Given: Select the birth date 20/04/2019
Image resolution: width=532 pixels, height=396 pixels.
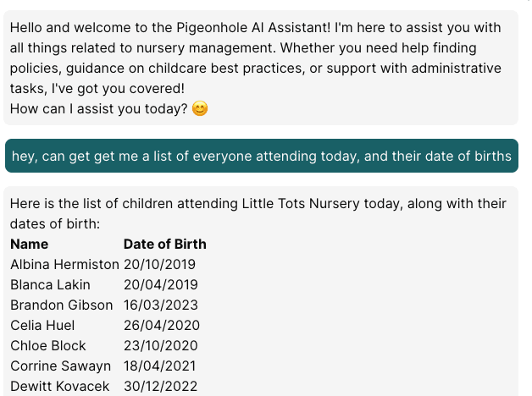Looking at the screenshot, I should pos(161,284).
